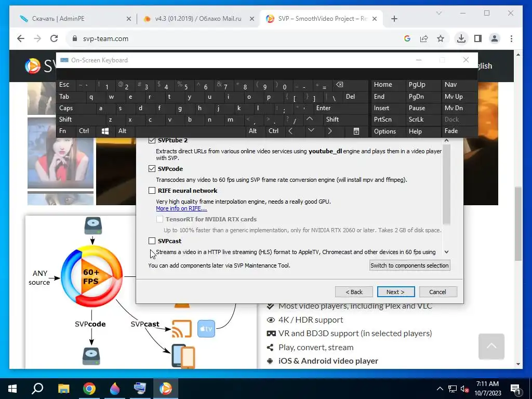532x399 pixels.
Task: Click the share page icon in address bar
Action: pos(424,38)
